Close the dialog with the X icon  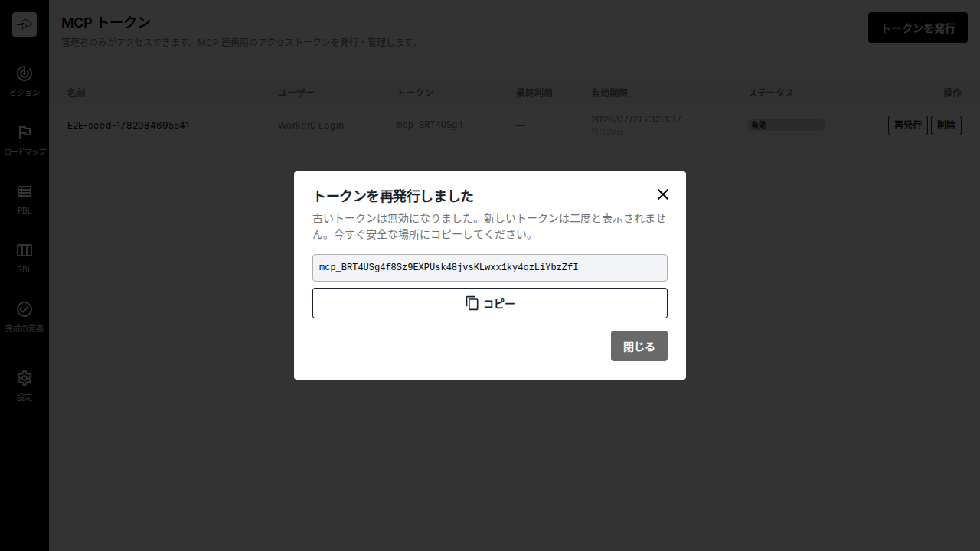click(663, 194)
